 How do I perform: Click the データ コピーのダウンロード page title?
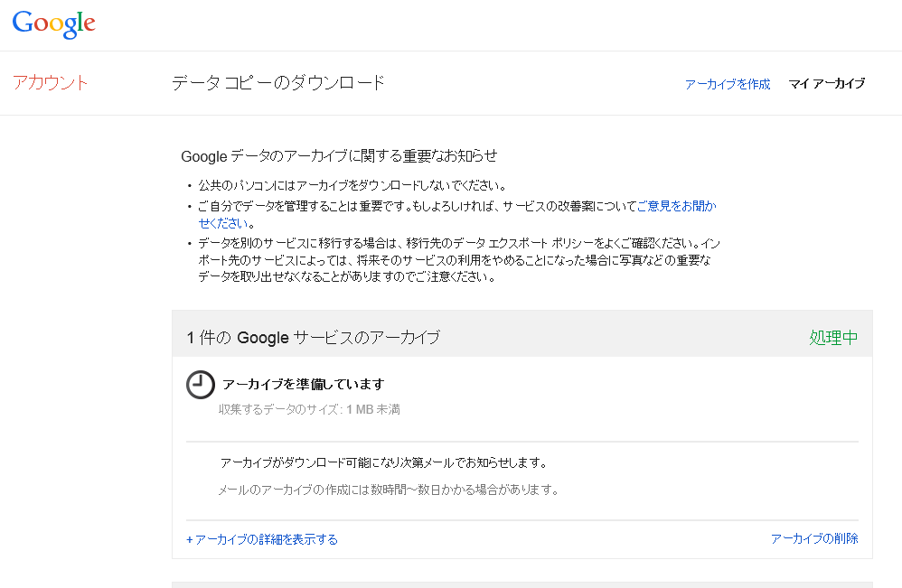tap(277, 83)
